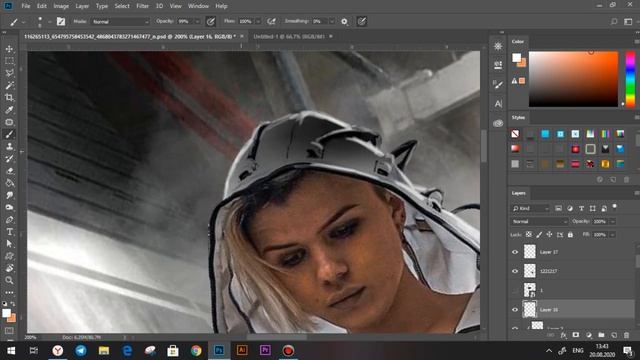Click the Styles panel tab

518,118
